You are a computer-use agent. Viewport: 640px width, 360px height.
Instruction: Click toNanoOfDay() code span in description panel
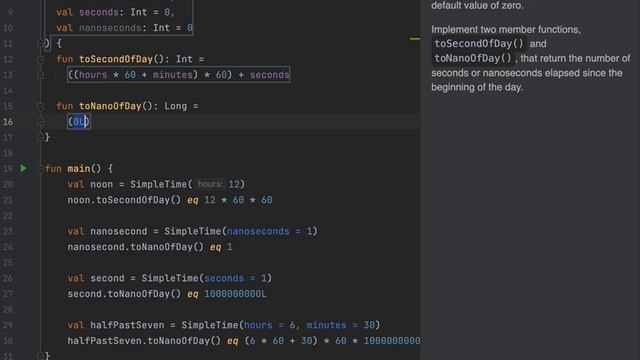tap(473, 58)
